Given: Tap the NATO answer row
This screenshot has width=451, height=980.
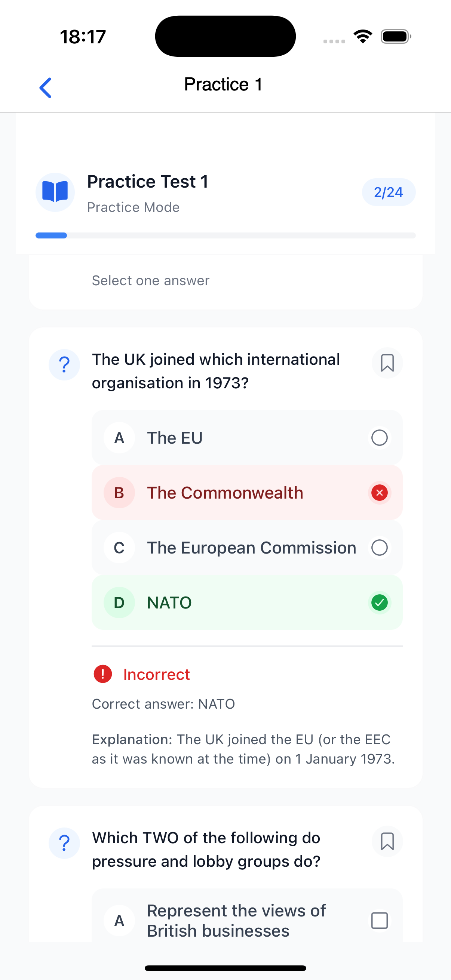Looking at the screenshot, I should (247, 603).
